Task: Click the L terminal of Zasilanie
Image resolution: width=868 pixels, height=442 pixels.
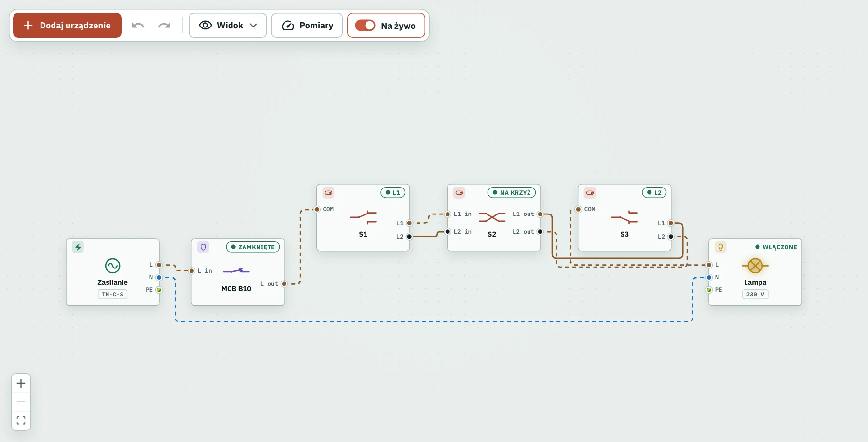Action: coord(159,265)
